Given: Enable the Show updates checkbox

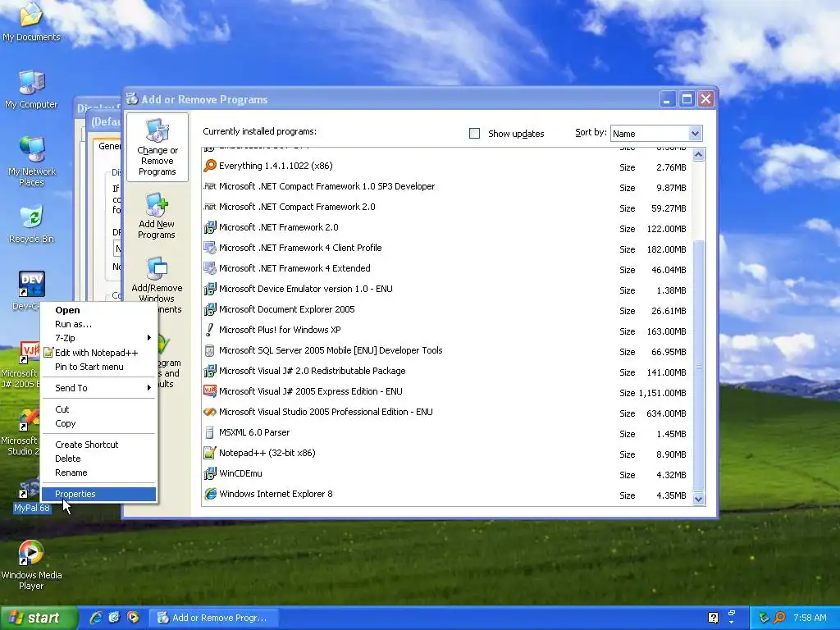Looking at the screenshot, I should click(475, 134).
